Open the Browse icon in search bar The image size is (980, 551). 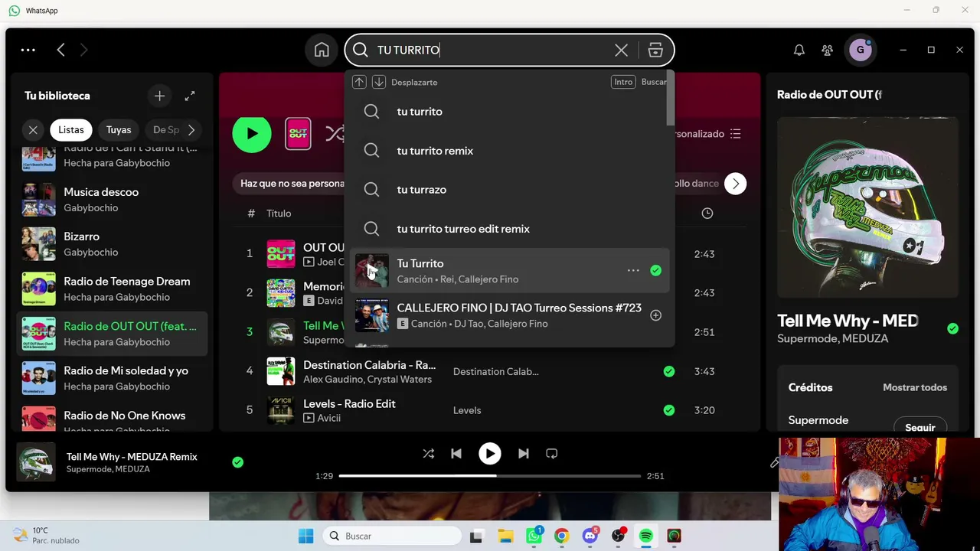pyautogui.click(x=655, y=50)
